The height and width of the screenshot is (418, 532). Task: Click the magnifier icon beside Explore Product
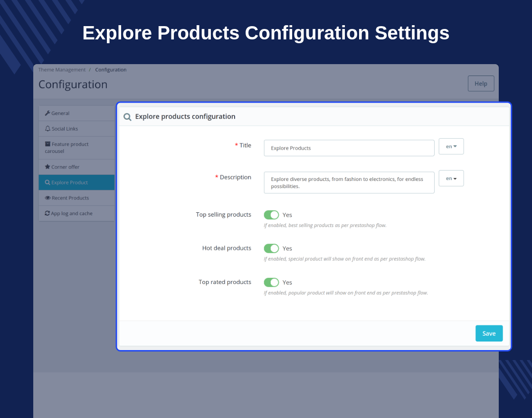(x=47, y=182)
